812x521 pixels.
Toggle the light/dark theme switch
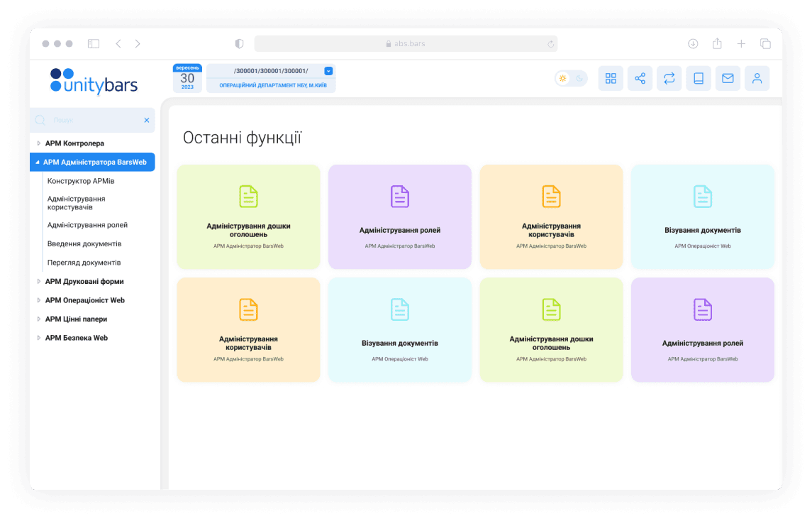pyautogui.click(x=571, y=78)
